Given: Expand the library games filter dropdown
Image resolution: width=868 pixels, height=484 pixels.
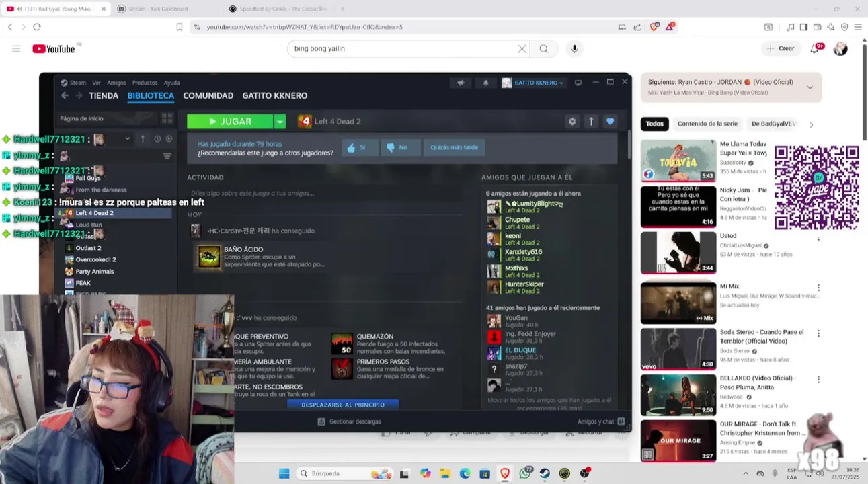Looking at the screenshot, I should pyautogui.click(x=127, y=139).
